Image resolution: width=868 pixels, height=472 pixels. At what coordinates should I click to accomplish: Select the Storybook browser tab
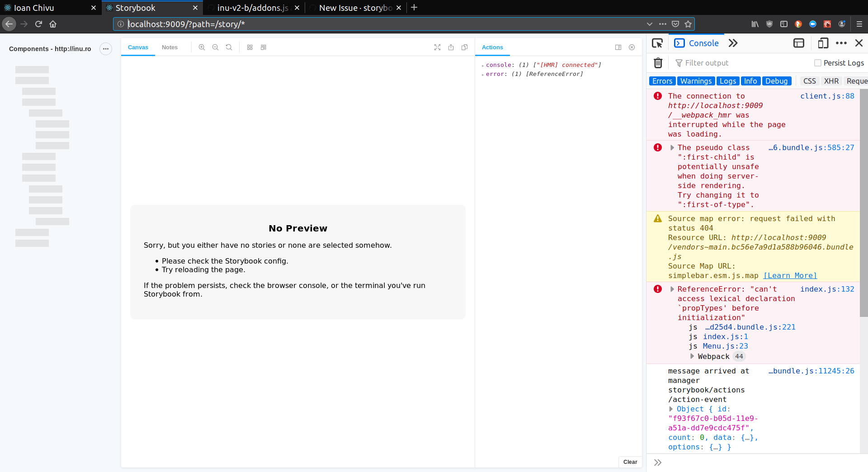point(136,8)
